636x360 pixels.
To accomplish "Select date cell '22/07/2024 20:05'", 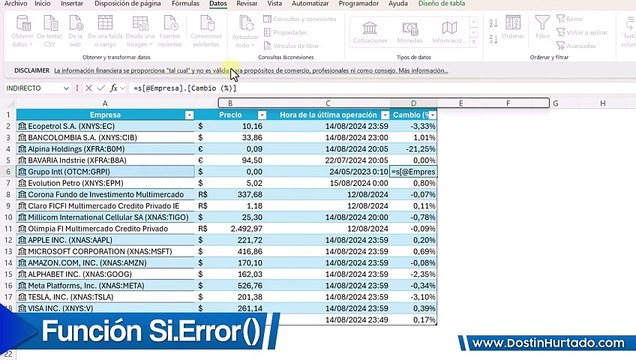I will coord(328,161).
